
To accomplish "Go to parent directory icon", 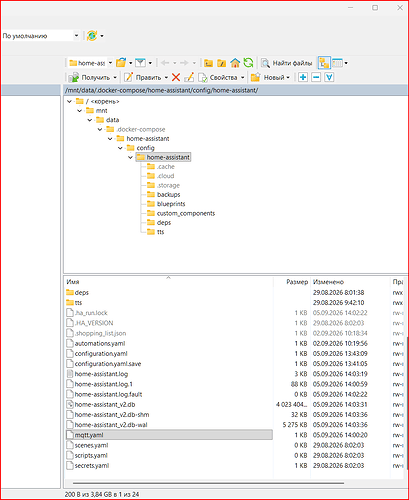I will pyautogui.click(x=208, y=63).
